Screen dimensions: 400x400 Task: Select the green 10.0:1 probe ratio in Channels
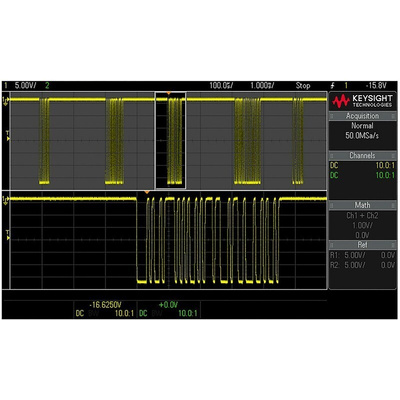point(385,175)
